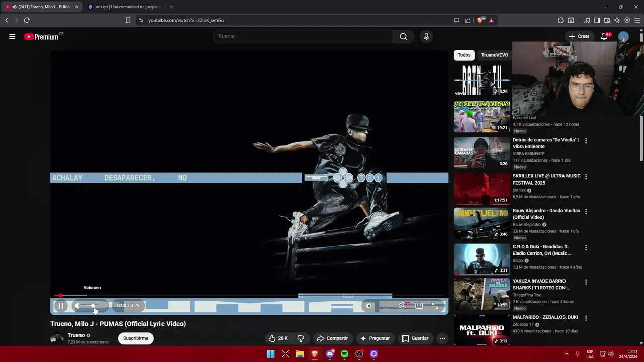Open the YouTube hamburger guide menu
The width and height of the screenshot is (644, 362).
pos(12,36)
